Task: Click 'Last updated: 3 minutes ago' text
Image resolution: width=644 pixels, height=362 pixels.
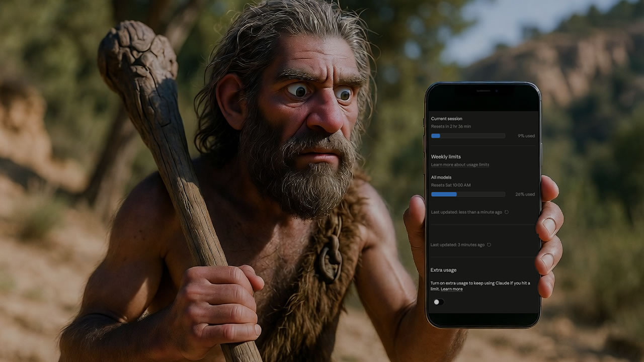Action: pyautogui.click(x=457, y=245)
